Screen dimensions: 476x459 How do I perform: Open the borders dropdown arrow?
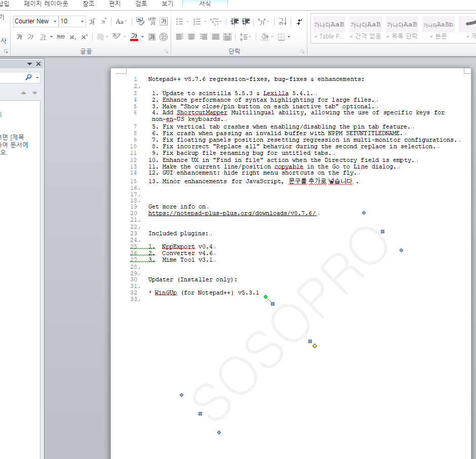(289, 37)
